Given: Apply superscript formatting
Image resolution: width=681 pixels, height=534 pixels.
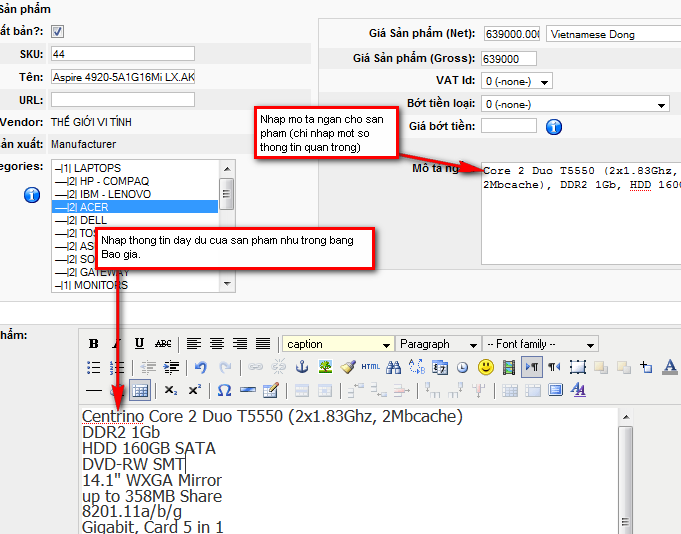Looking at the screenshot, I should (x=195, y=391).
